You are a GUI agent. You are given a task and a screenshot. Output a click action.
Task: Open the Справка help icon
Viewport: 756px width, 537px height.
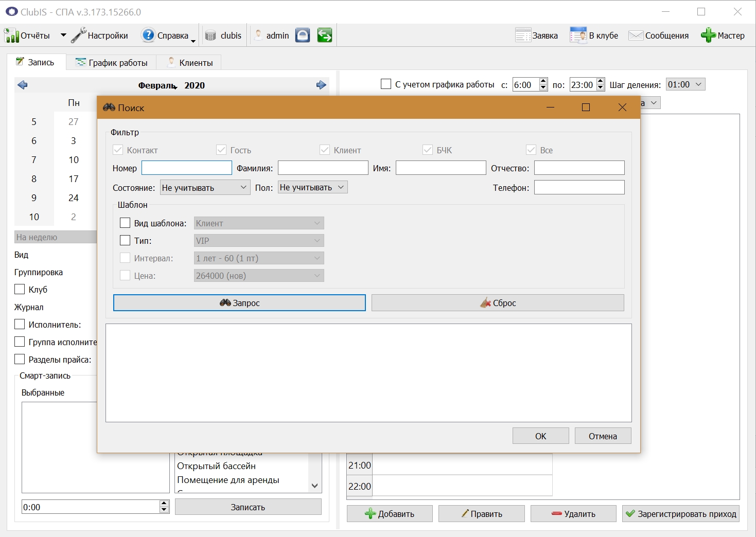click(x=148, y=35)
